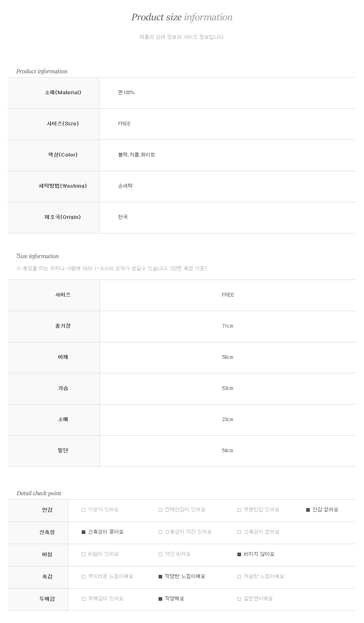This screenshot has width=364, height=623.
Task: Check the '신축성이 약간 있어요' checkbox
Action: click(160, 532)
